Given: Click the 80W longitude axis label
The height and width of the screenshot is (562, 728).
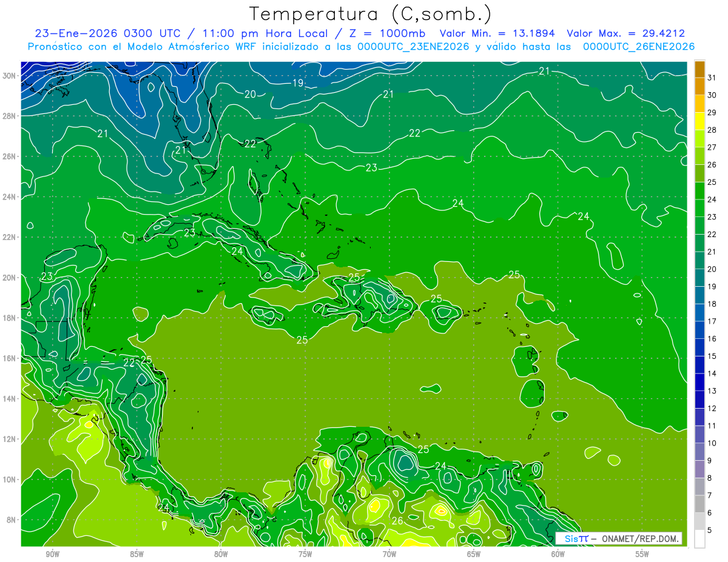Looking at the screenshot, I should click(x=221, y=554).
